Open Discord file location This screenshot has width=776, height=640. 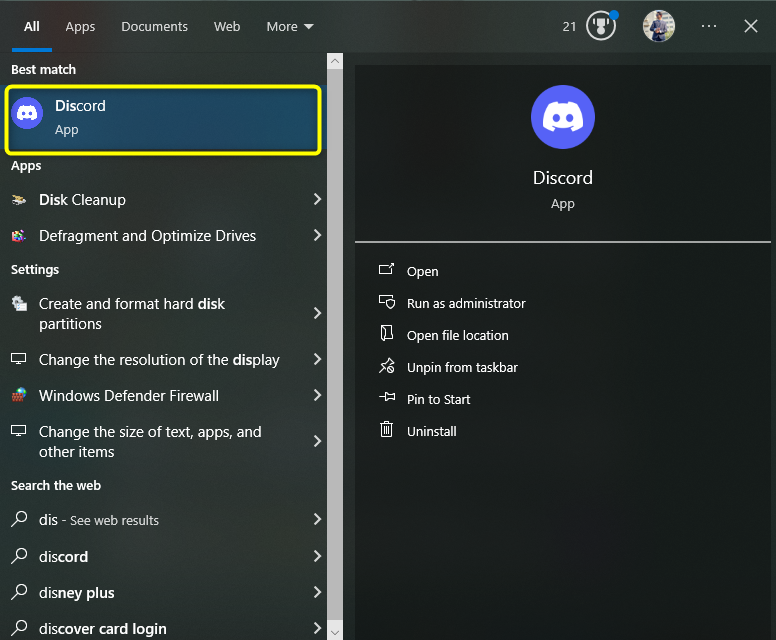[x=457, y=336]
